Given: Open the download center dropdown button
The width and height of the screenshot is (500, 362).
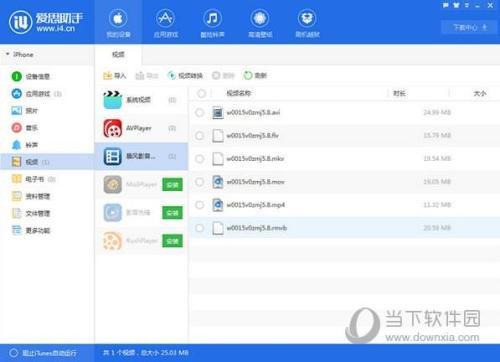Looking at the screenshot, I should 469,27.
